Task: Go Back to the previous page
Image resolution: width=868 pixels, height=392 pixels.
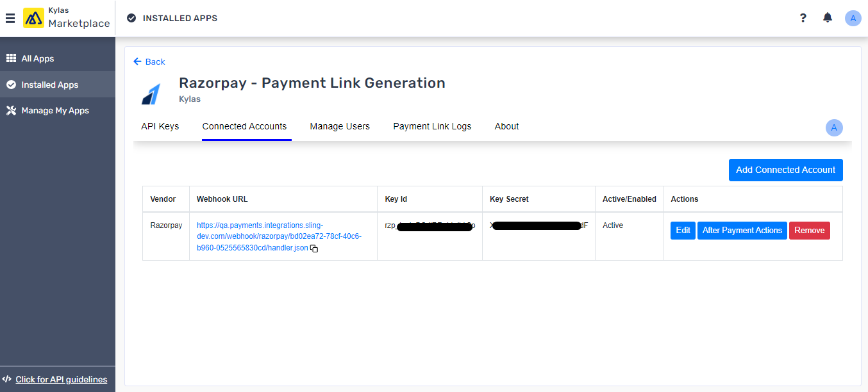Action: click(149, 61)
